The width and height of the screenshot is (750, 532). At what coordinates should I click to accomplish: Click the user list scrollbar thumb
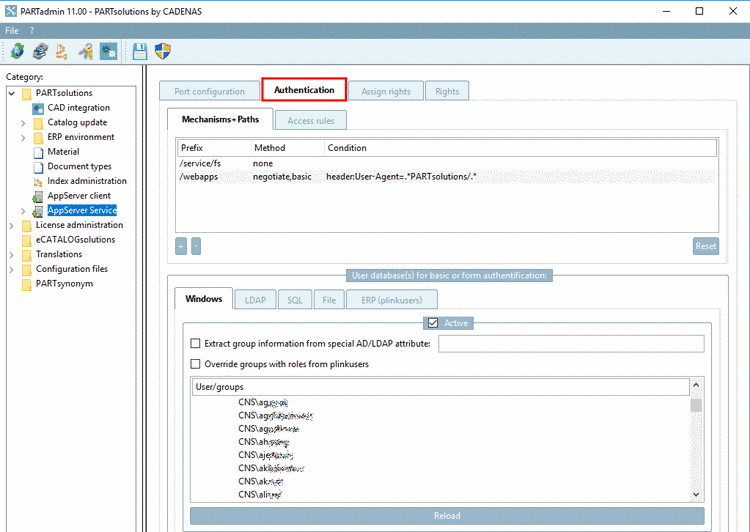click(x=696, y=405)
